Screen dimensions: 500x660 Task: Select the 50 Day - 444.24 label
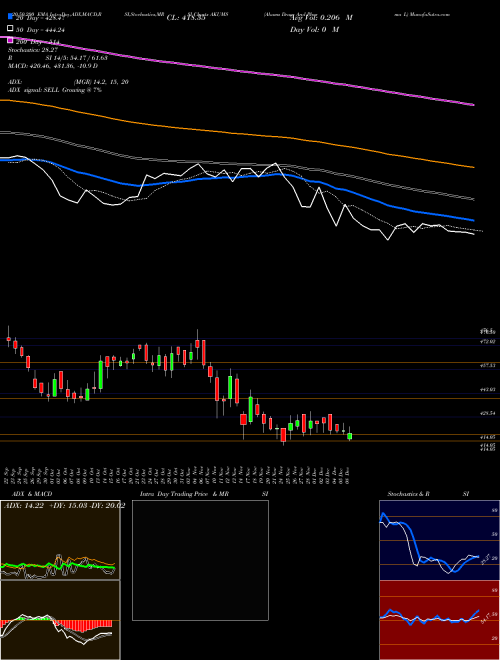coord(40,29)
